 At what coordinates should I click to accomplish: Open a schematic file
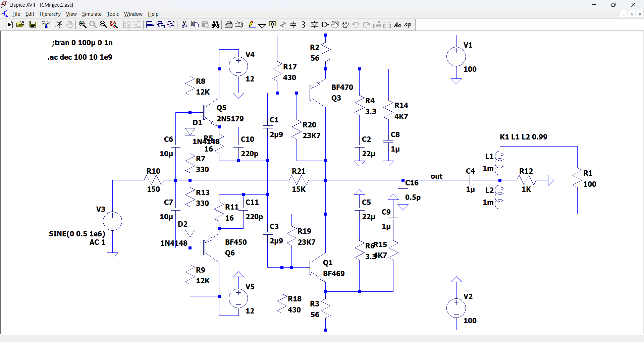click(20, 24)
